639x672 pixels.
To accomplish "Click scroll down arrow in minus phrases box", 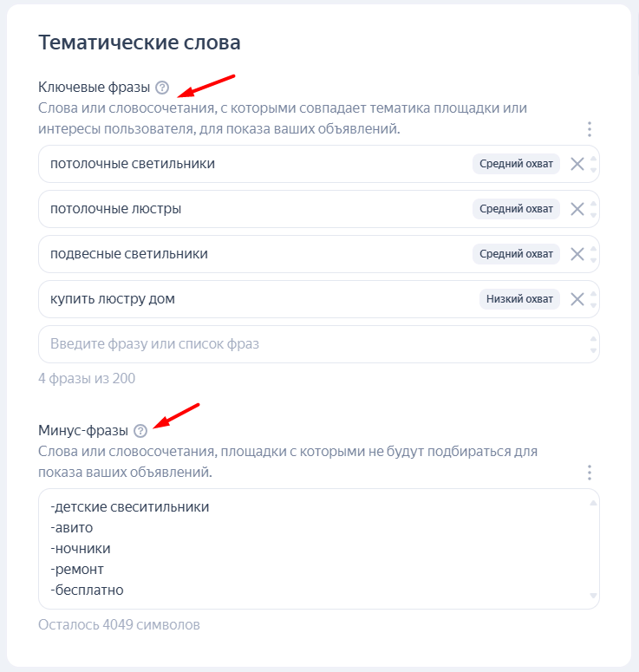I will (x=593, y=596).
